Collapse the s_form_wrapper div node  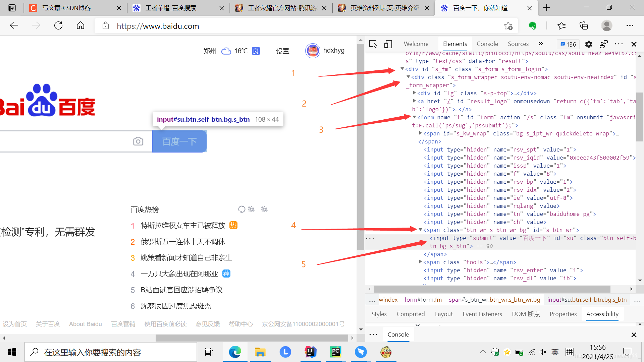coord(408,77)
